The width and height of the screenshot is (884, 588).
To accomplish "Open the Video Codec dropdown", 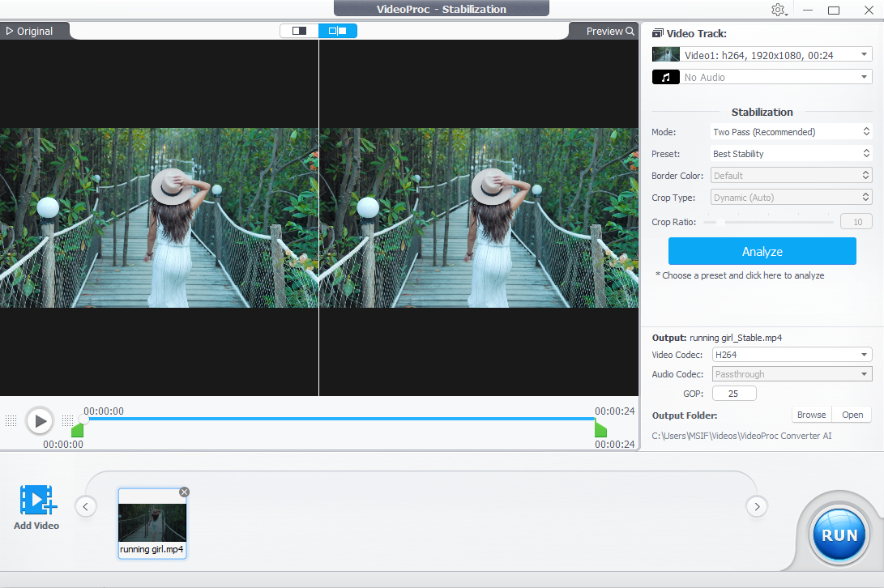I will (x=791, y=354).
